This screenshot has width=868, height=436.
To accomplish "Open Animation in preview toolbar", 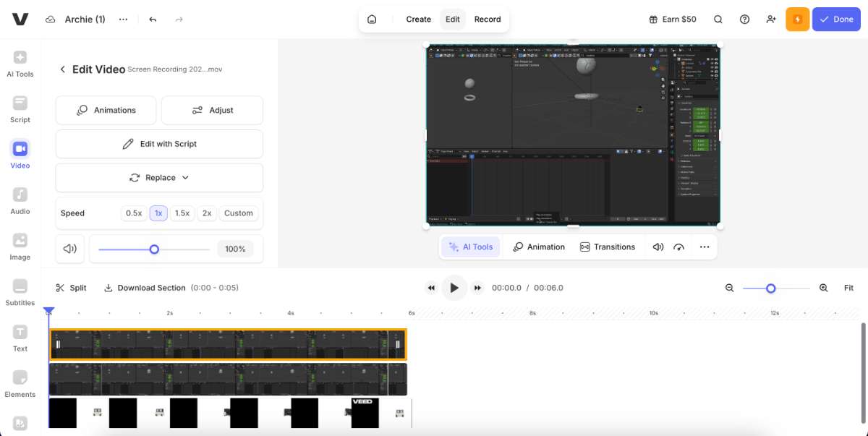I will (x=539, y=247).
